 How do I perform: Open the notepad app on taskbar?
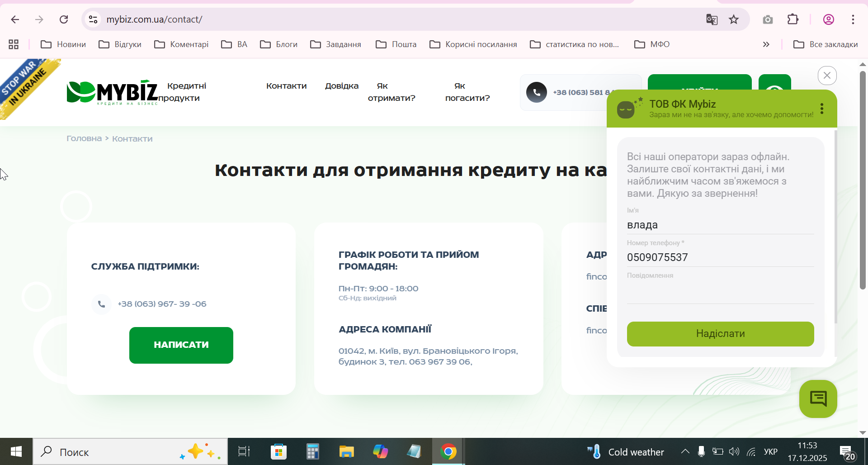coord(414,451)
